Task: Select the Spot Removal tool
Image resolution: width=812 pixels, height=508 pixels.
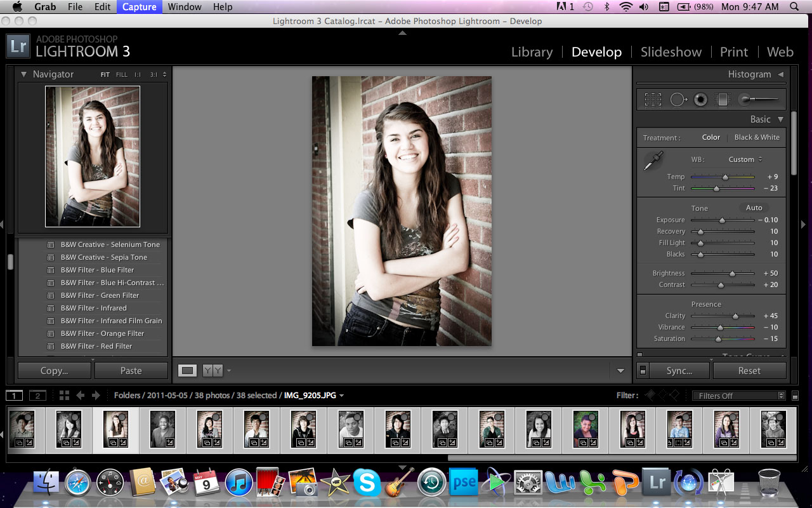Action: coord(679,99)
